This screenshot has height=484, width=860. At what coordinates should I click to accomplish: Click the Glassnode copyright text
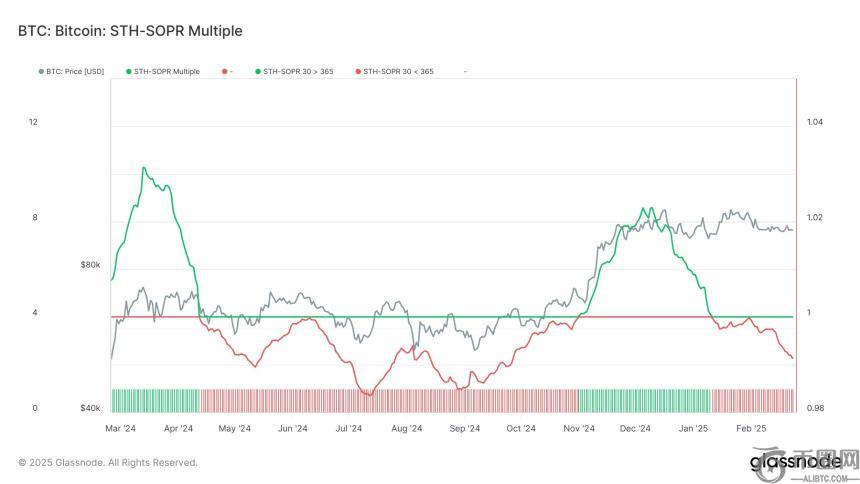click(108, 462)
